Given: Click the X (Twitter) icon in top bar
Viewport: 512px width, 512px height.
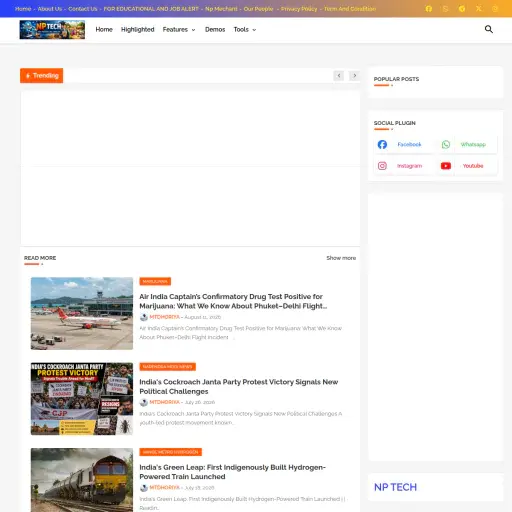Looking at the screenshot, I should (479, 9).
